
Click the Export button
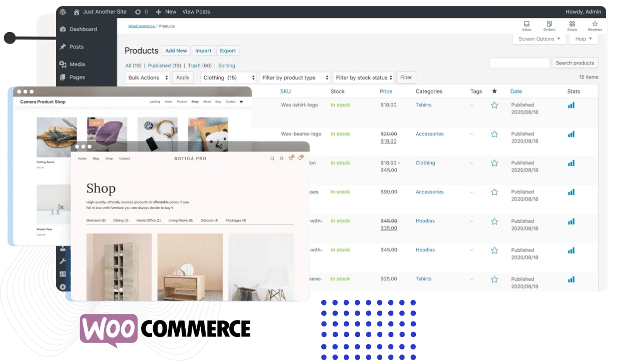tap(228, 50)
